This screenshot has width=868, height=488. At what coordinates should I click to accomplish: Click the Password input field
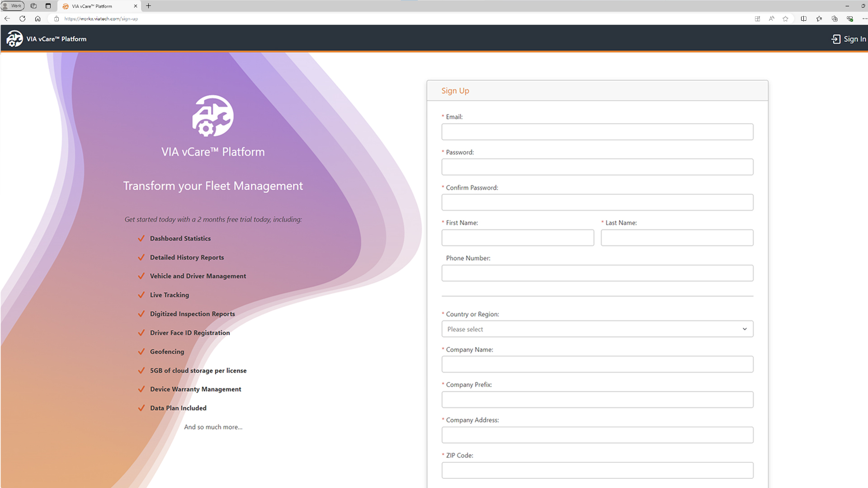(x=597, y=167)
